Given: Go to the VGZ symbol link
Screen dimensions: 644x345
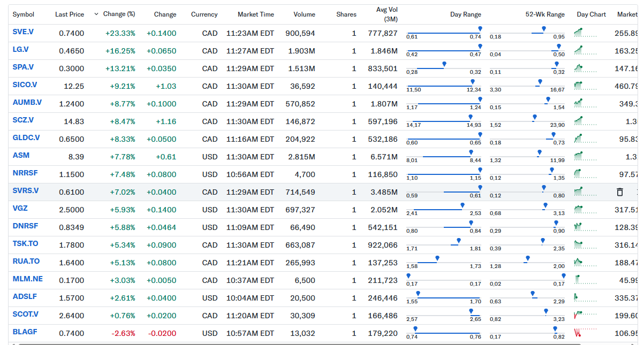Looking at the screenshot, I should click(20, 209).
